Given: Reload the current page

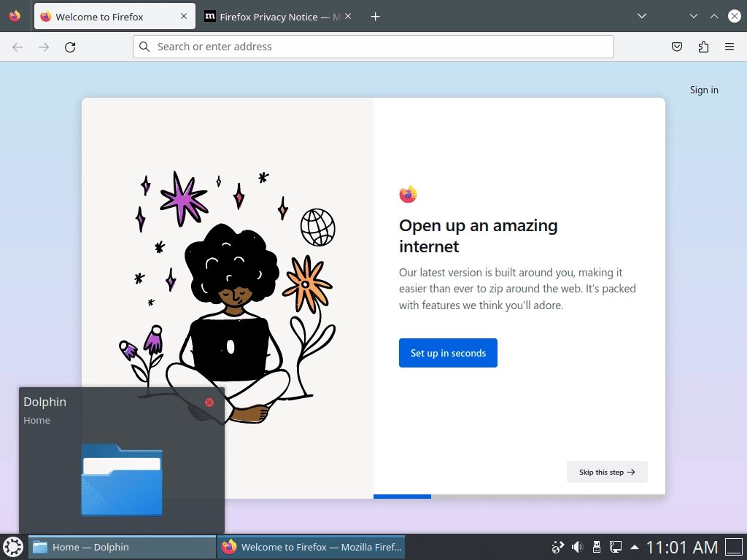Looking at the screenshot, I should pos(70,47).
